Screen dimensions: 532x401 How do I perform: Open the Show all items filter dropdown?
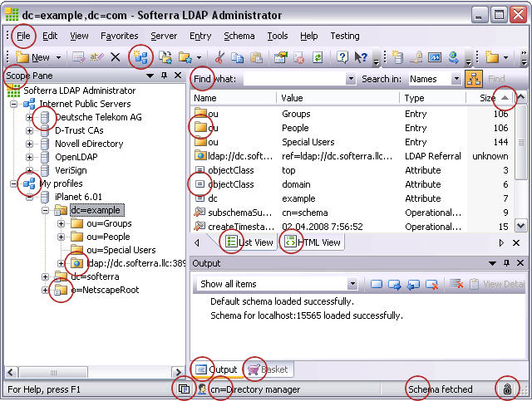[x=352, y=284]
